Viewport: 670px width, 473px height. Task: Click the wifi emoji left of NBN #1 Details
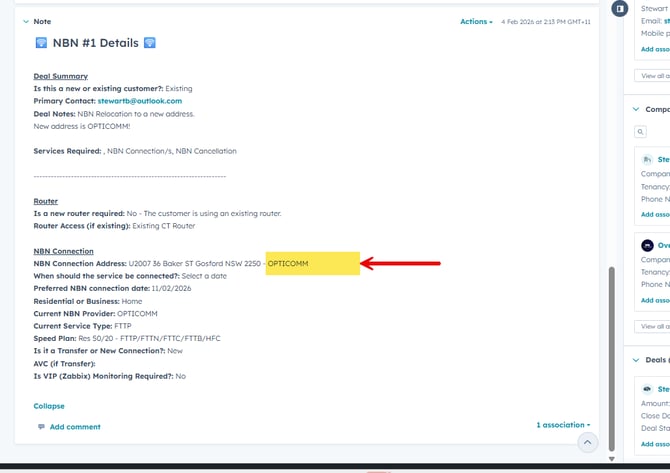click(x=42, y=42)
